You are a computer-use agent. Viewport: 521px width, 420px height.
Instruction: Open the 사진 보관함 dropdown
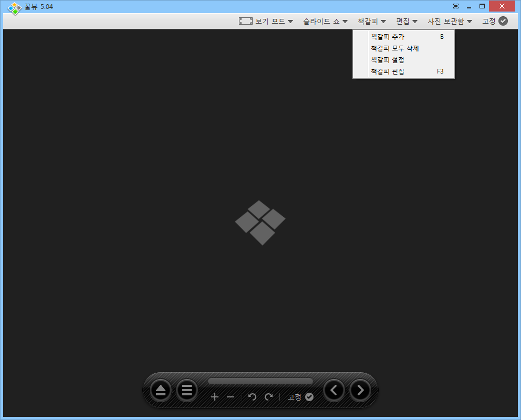450,21
